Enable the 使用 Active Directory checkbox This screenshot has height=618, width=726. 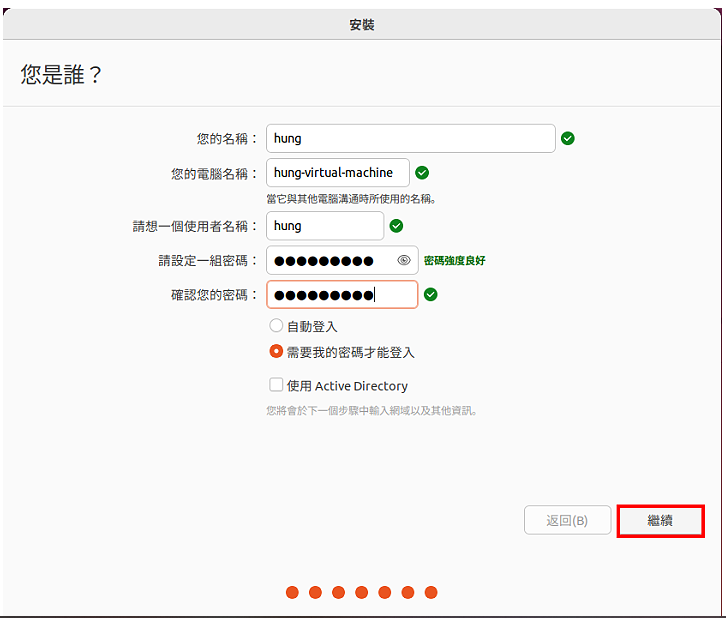click(276, 385)
